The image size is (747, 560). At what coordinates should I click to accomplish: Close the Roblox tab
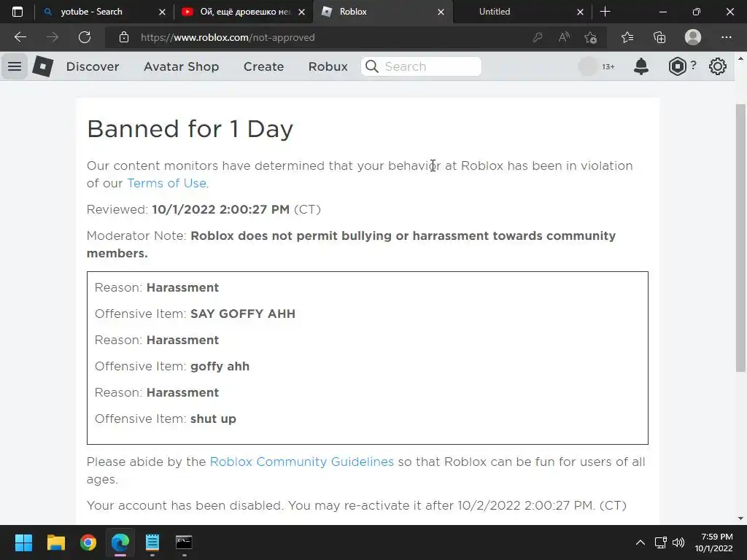pyautogui.click(x=441, y=12)
